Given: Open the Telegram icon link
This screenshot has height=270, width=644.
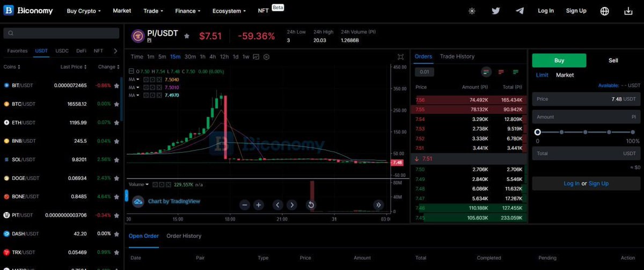Looking at the screenshot, I should coord(519,11).
